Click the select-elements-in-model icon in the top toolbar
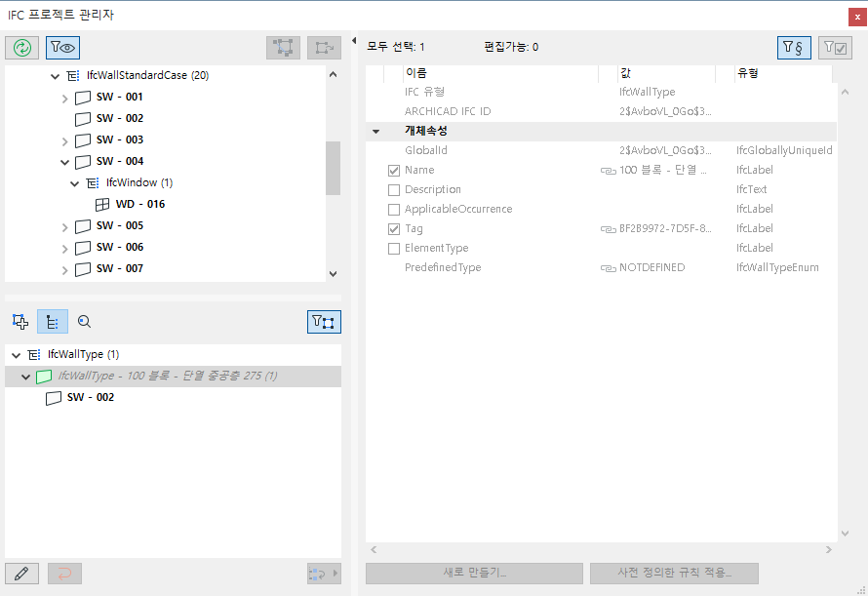The width and height of the screenshot is (868, 596). point(284,48)
